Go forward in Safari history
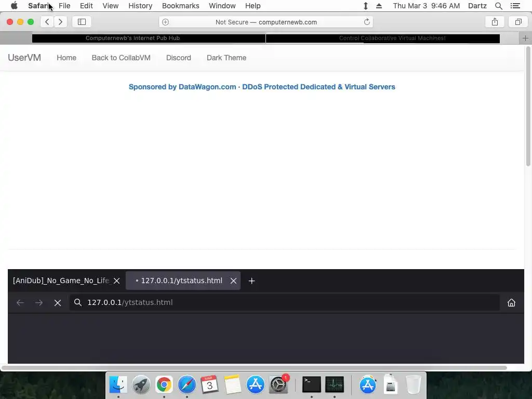Screen dimensions: 532x399 (60, 22)
